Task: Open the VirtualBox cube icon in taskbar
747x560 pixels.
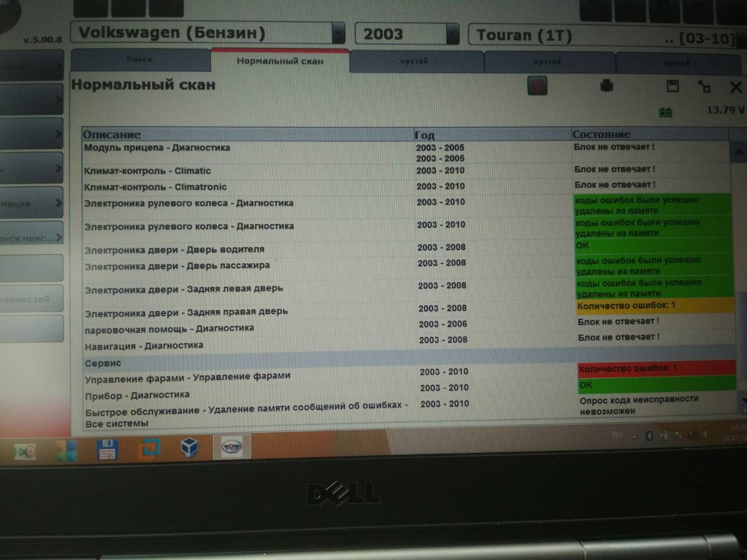Action: pyautogui.click(x=190, y=447)
